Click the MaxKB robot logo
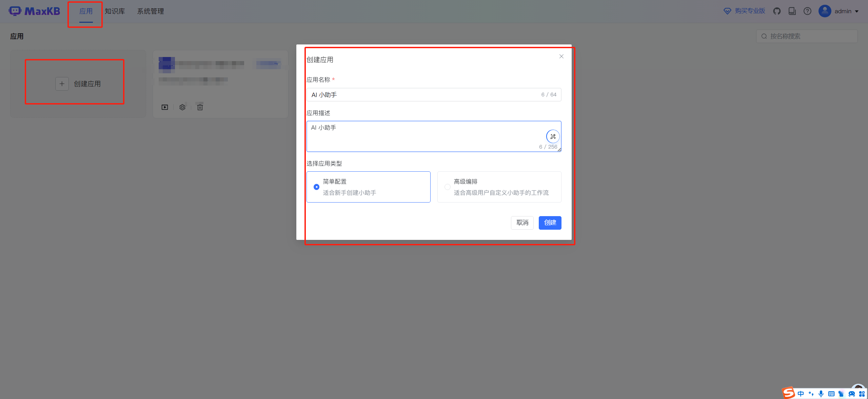The height and width of the screenshot is (399, 868). tap(15, 11)
